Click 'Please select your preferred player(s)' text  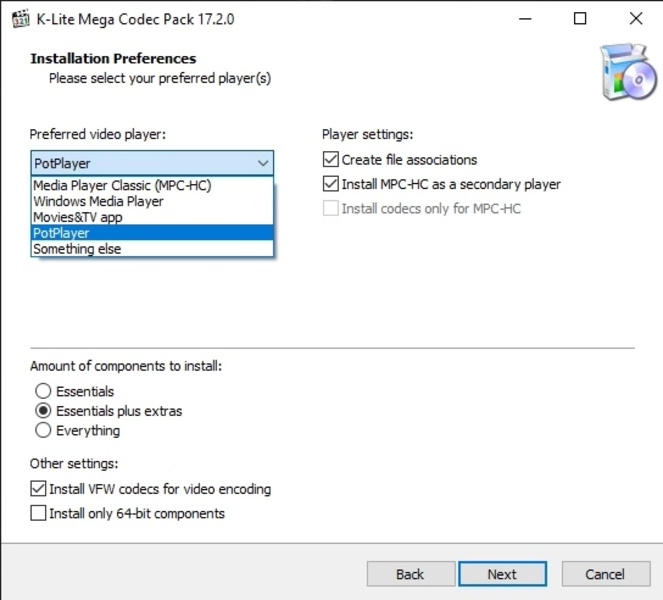coord(160,79)
